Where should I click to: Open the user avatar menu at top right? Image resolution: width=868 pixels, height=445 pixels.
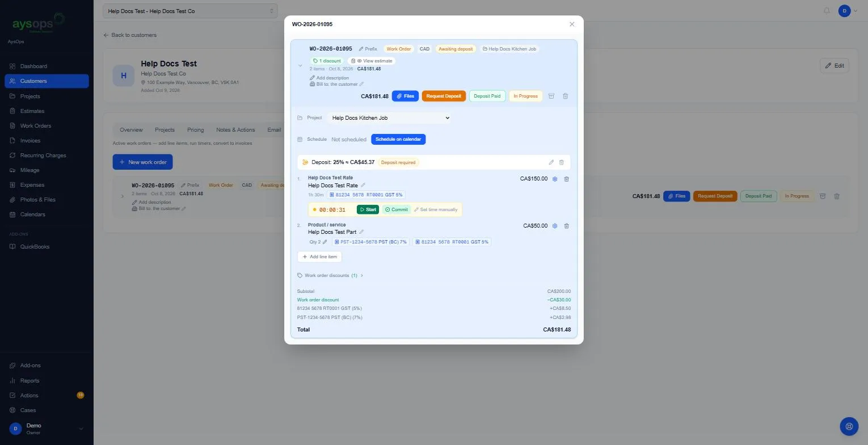848,11
